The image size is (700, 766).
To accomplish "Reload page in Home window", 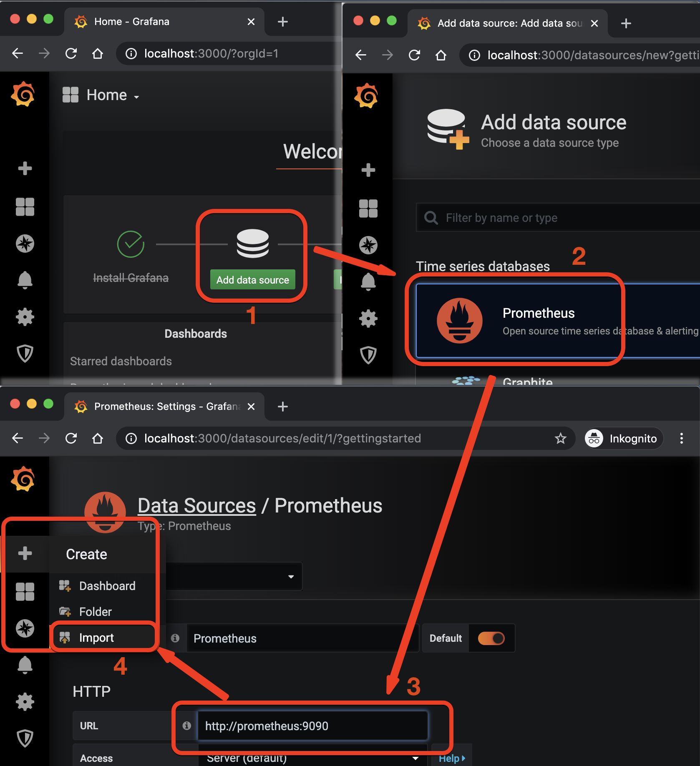I will pos(71,53).
